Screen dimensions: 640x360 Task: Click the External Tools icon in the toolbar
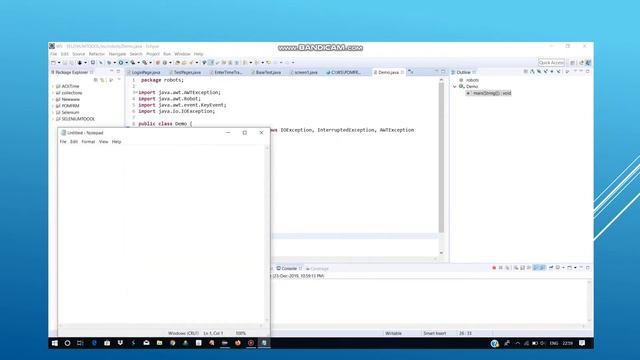click(x=144, y=62)
